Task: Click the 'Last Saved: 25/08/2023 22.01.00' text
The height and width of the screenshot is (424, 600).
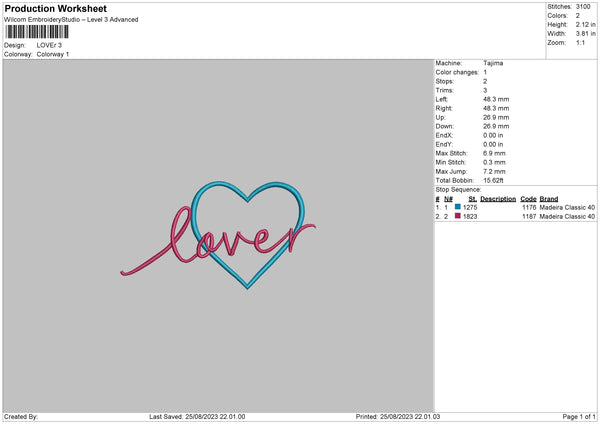Action: pos(197,417)
